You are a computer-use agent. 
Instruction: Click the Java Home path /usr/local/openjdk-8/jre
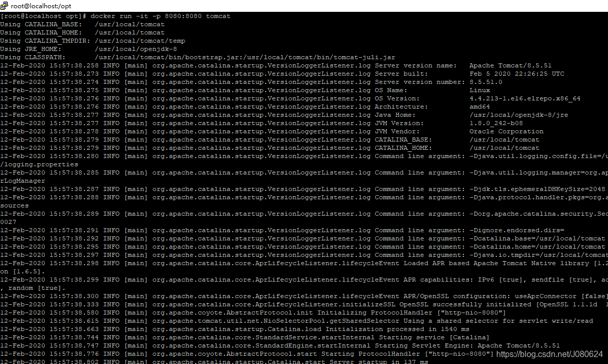519,115
